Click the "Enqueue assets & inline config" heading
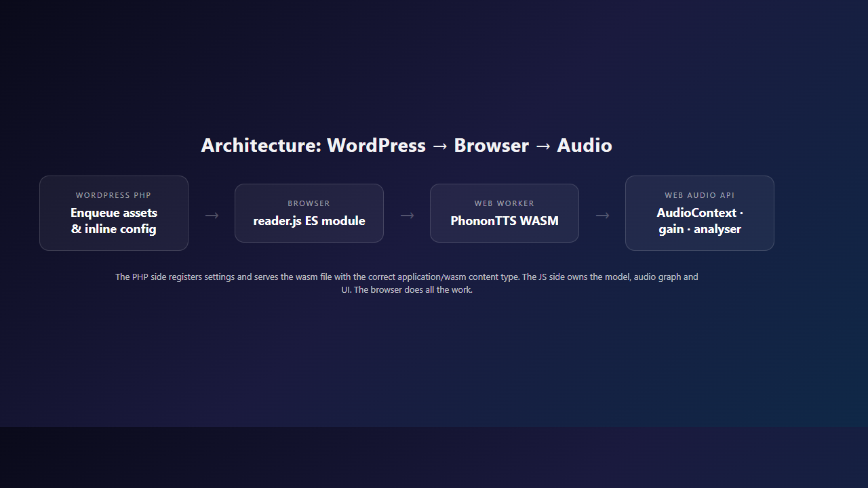Screen dimensions: 868x488 point(114,221)
